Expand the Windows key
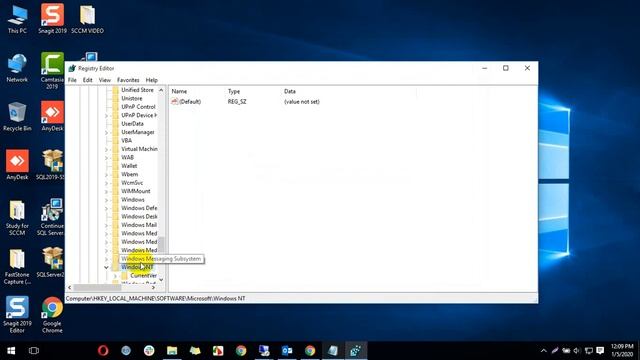The width and height of the screenshot is (640, 360). click(106, 200)
